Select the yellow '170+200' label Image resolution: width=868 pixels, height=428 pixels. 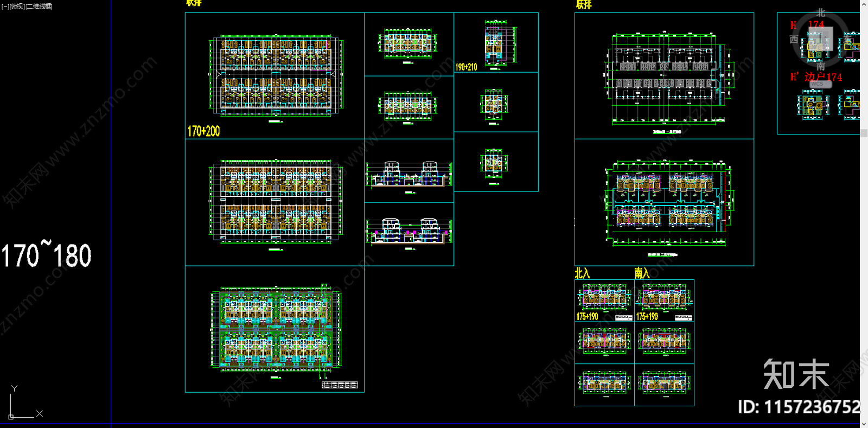coord(203,131)
